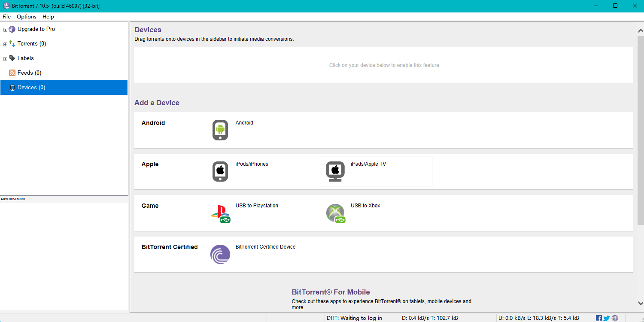Screen dimensions: 644x322
Task: Select Devices (0) in the sidebar
Action: click(x=31, y=88)
